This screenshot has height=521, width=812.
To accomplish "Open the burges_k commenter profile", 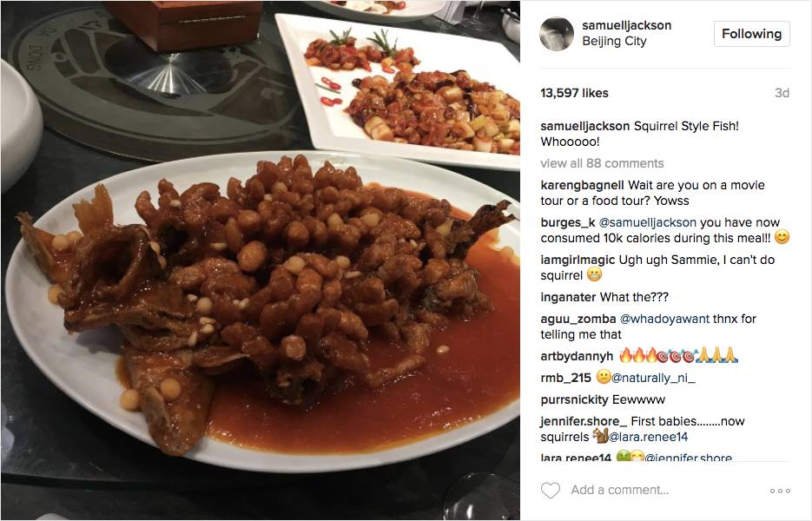I will [568, 222].
